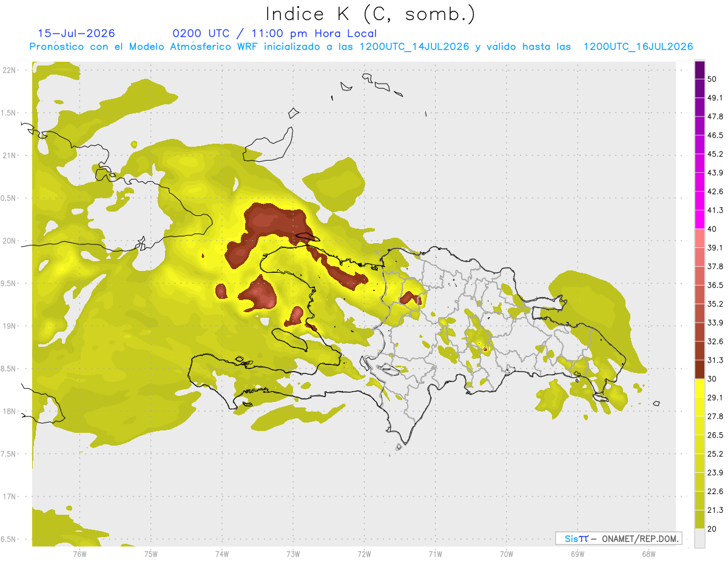
Task: Click the '50' colorbar label
Action: (x=713, y=79)
